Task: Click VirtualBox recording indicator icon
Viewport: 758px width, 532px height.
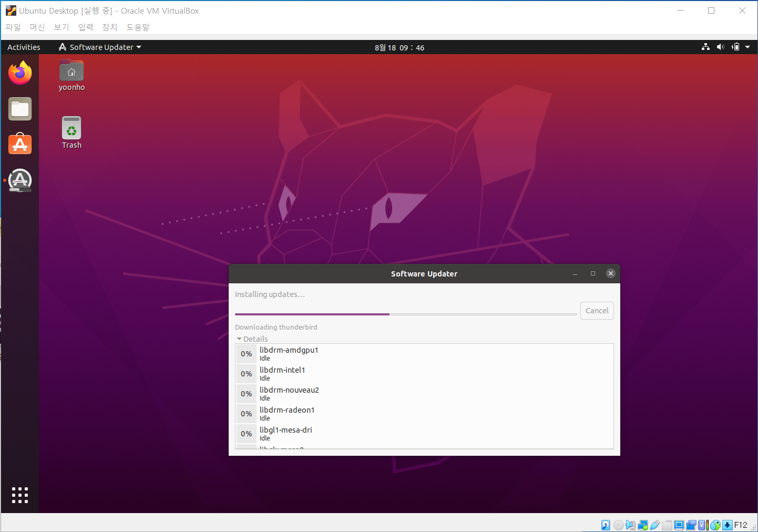Action: 691,525
